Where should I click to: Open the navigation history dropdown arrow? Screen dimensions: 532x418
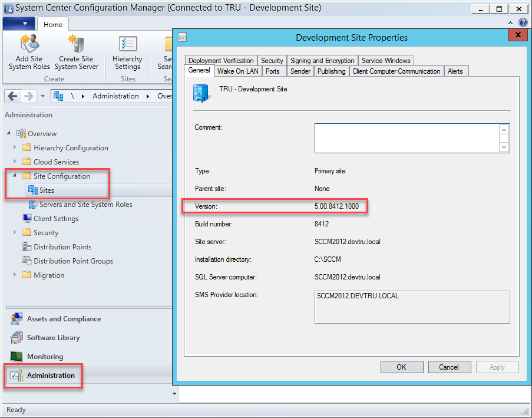[43, 96]
